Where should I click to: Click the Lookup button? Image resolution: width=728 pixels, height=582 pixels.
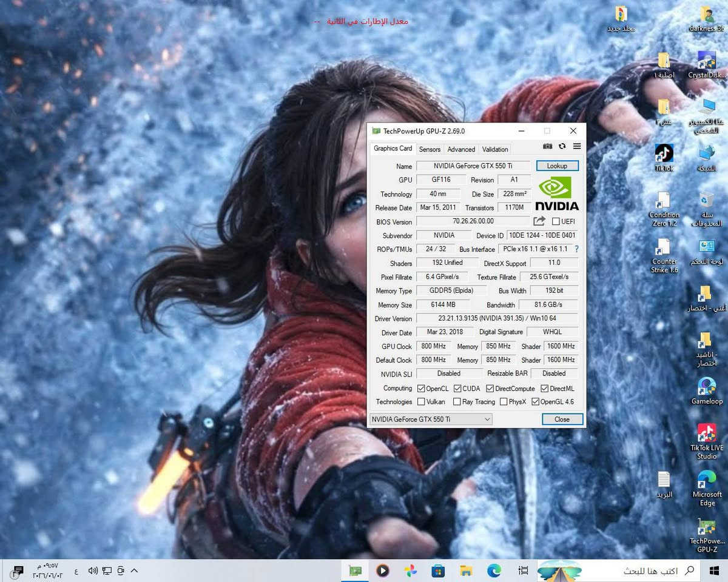click(557, 166)
